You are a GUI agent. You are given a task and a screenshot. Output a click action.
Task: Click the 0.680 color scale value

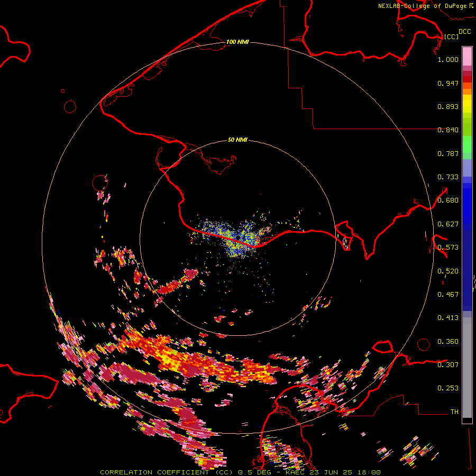coord(448,200)
